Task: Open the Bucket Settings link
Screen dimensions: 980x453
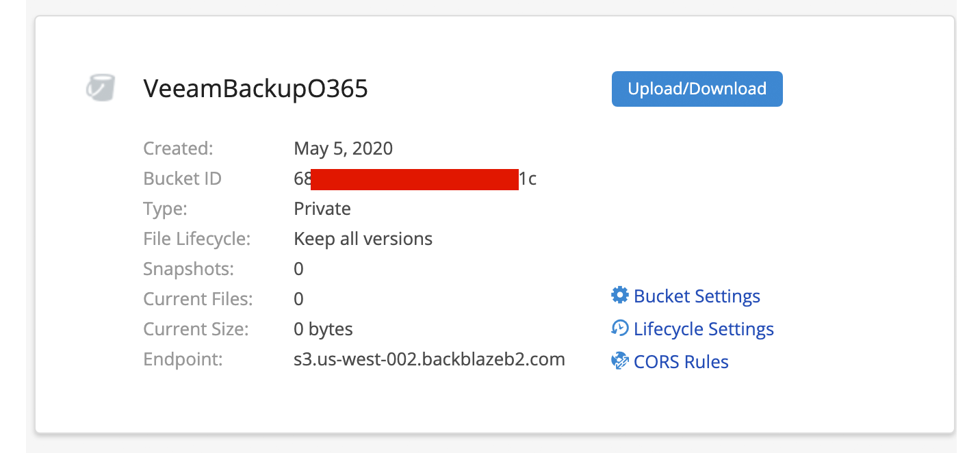Action: tap(697, 296)
